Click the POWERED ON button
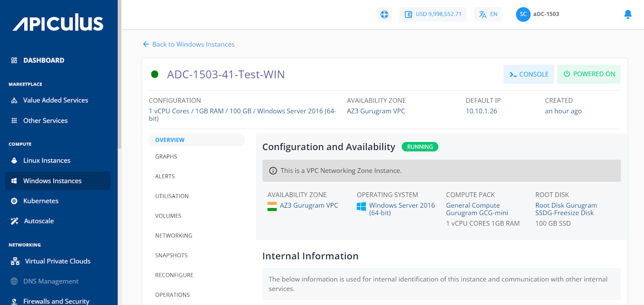Viewport: 644px width, 305px height. 588,74
